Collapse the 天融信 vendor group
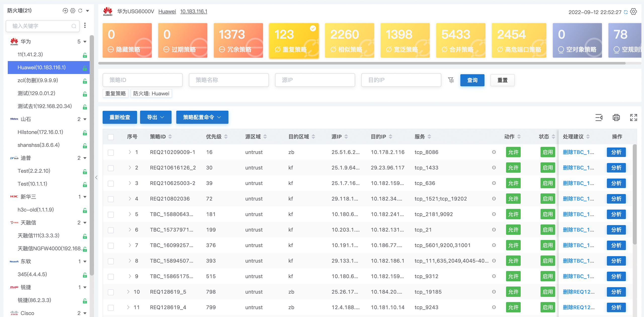 coord(85,223)
